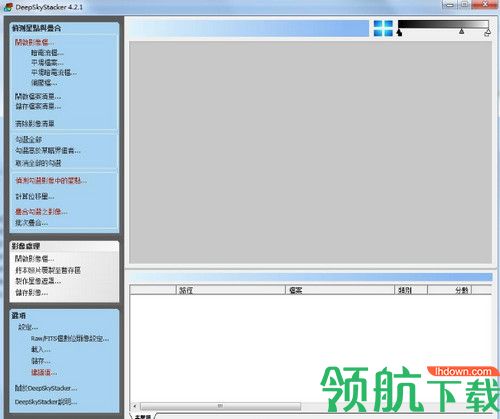Image resolution: width=500 pixels, height=419 pixels.
Task: Open batch stacking (批次疊合...)
Action: 31,223
